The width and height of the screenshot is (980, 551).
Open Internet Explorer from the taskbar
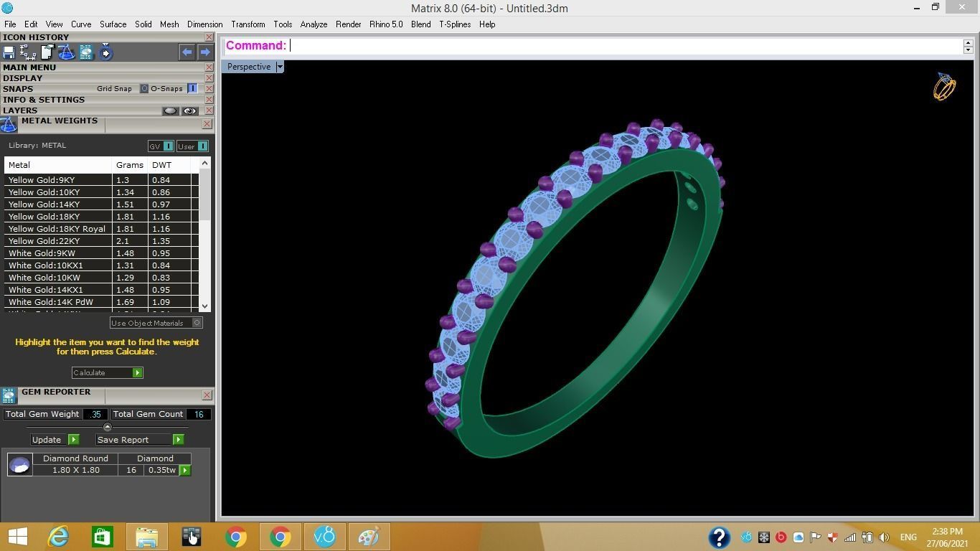pos(58,537)
